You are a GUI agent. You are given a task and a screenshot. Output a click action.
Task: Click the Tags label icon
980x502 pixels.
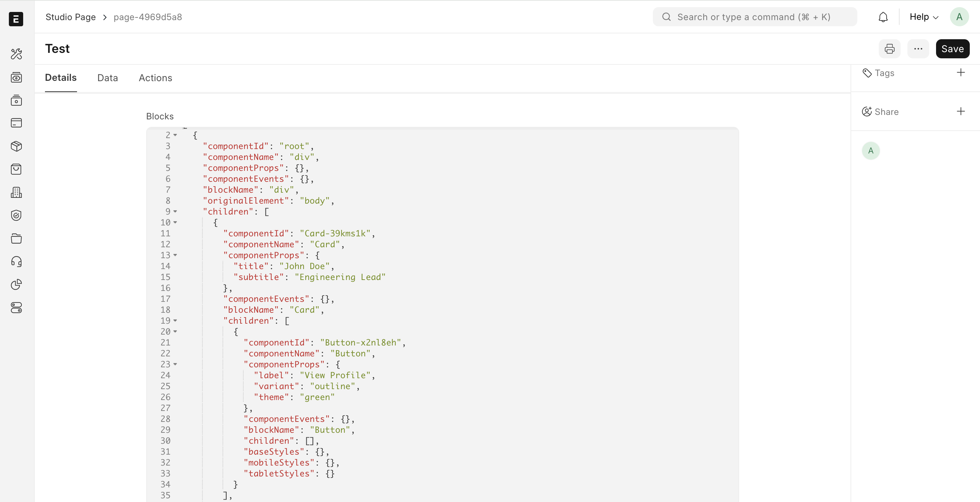pos(867,73)
